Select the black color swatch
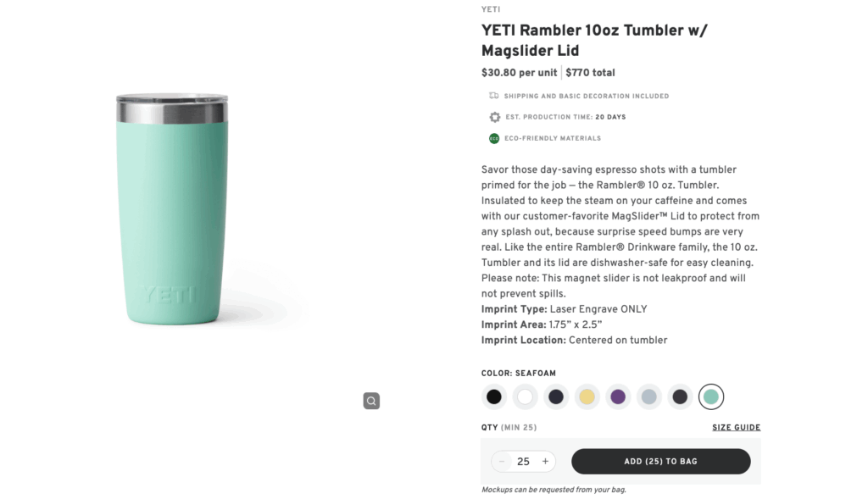Viewport: 868px width, 499px height. coord(494,396)
